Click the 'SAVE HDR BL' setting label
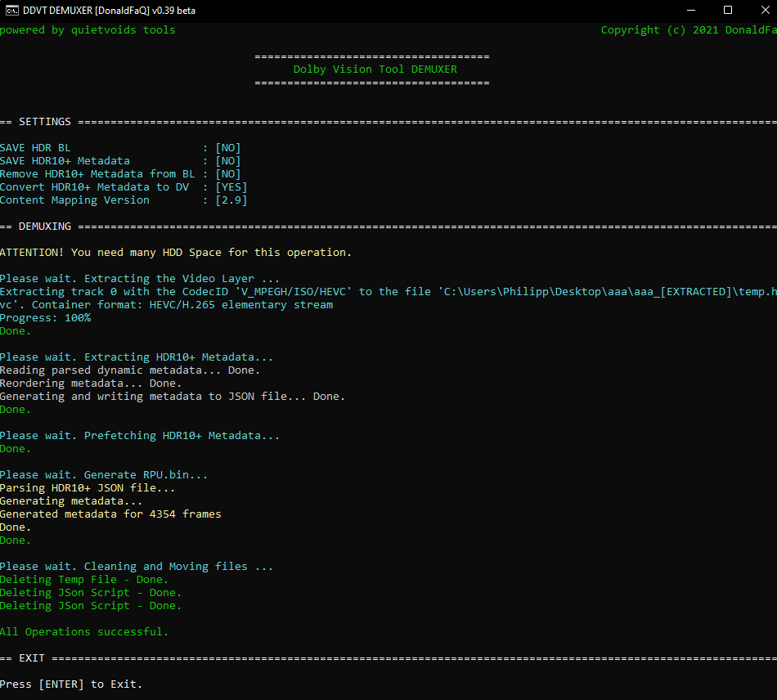Viewport: 777px width, 700px height. [x=35, y=148]
